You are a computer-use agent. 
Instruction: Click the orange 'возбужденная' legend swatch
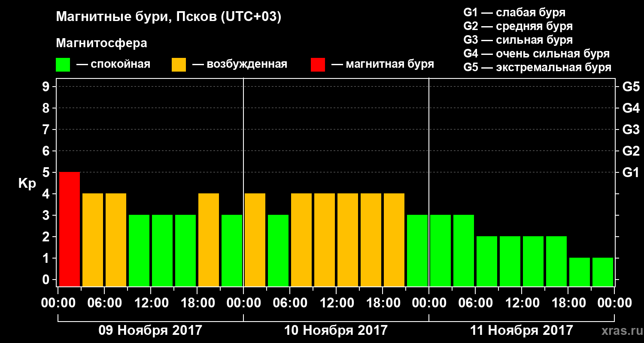pyautogui.click(x=179, y=65)
